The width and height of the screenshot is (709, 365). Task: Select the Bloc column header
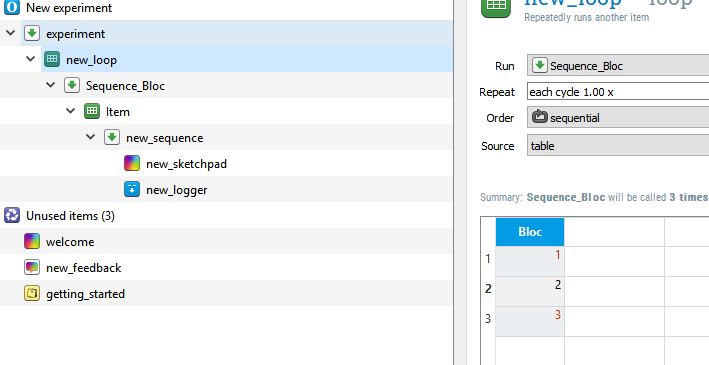tap(530, 232)
